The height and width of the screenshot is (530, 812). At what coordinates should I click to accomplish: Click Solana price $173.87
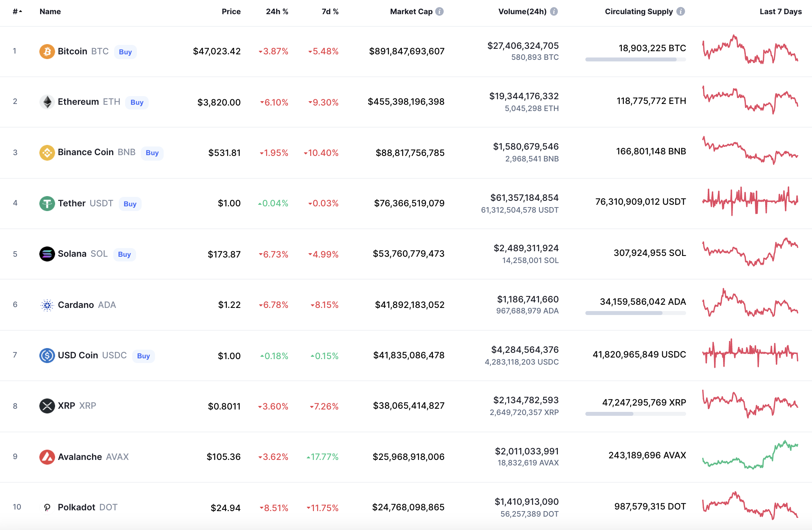(224, 254)
